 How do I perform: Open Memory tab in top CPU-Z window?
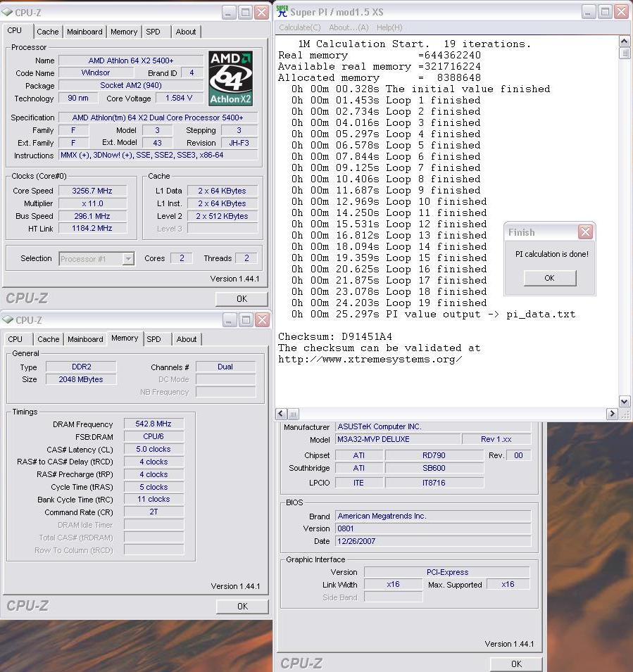point(124,32)
